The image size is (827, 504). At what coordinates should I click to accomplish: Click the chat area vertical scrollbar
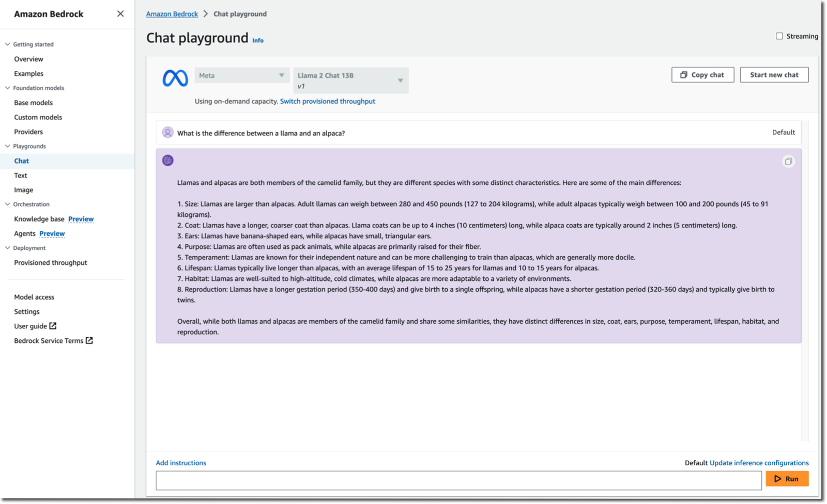point(805,281)
